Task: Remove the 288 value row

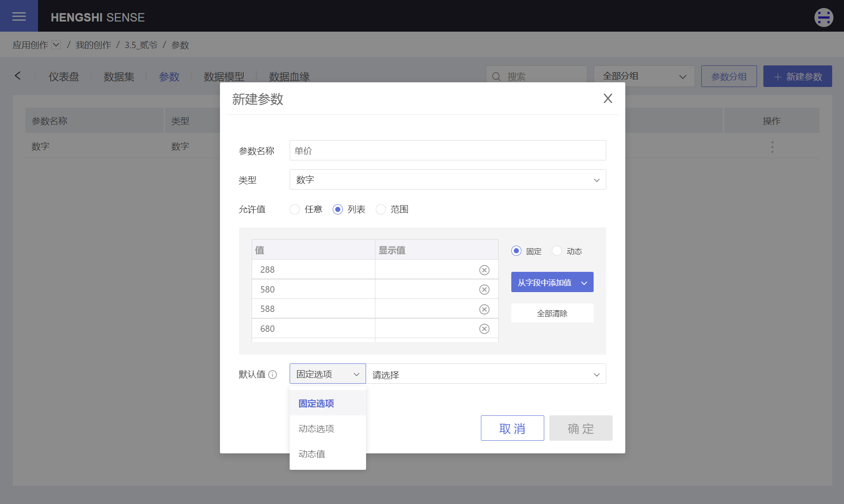Action: click(x=484, y=270)
